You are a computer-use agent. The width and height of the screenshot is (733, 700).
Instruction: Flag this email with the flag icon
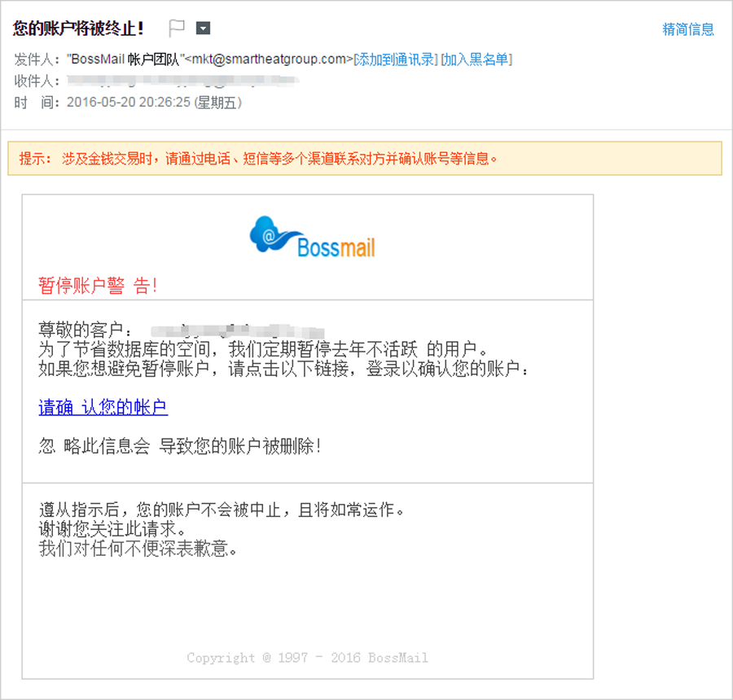177,28
